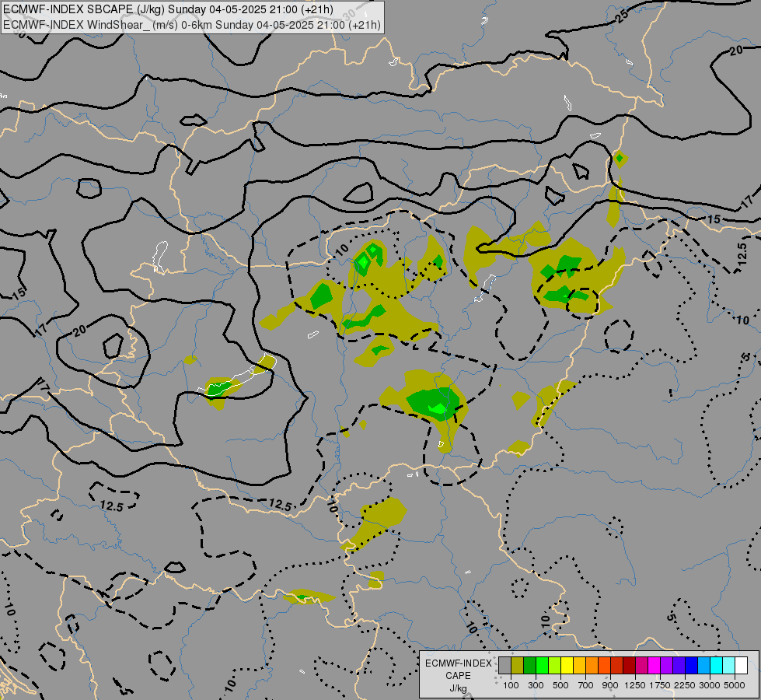Click the legend label 100
The width and height of the screenshot is (761, 700).
(x=511, y=685)
